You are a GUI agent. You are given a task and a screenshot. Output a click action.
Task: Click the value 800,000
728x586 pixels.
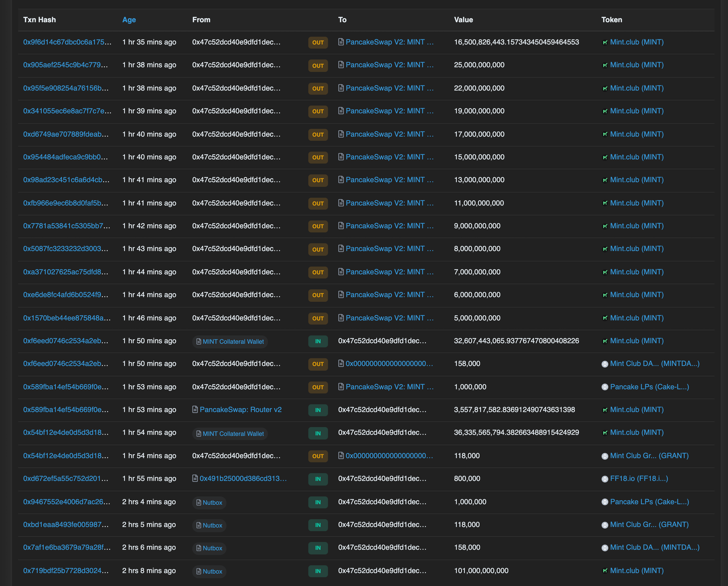click(467, 479)
